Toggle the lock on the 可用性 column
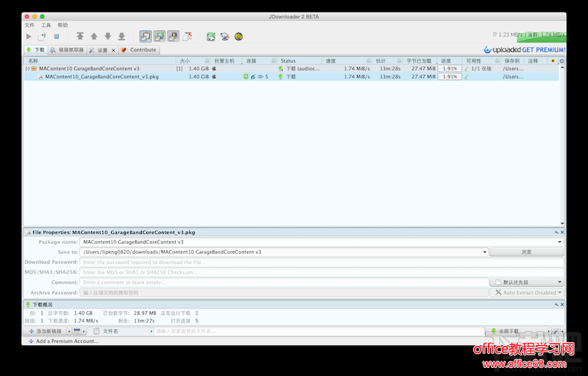 498,61
